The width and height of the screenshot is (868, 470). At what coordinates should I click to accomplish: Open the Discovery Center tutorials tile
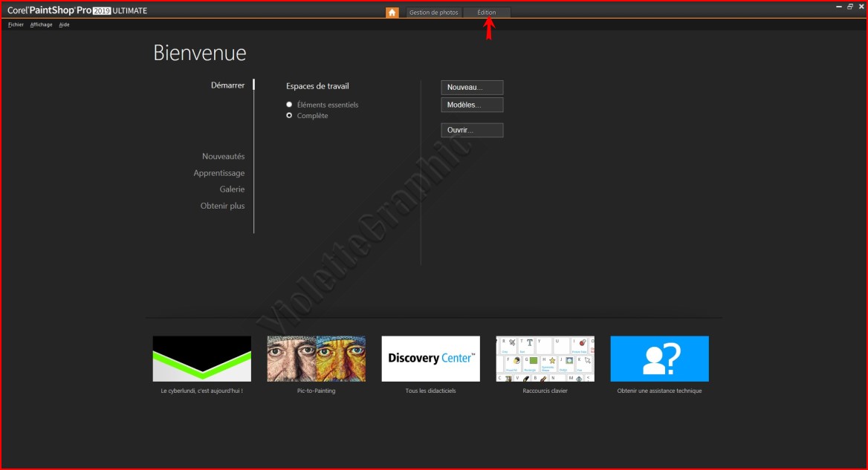point(430,359)
